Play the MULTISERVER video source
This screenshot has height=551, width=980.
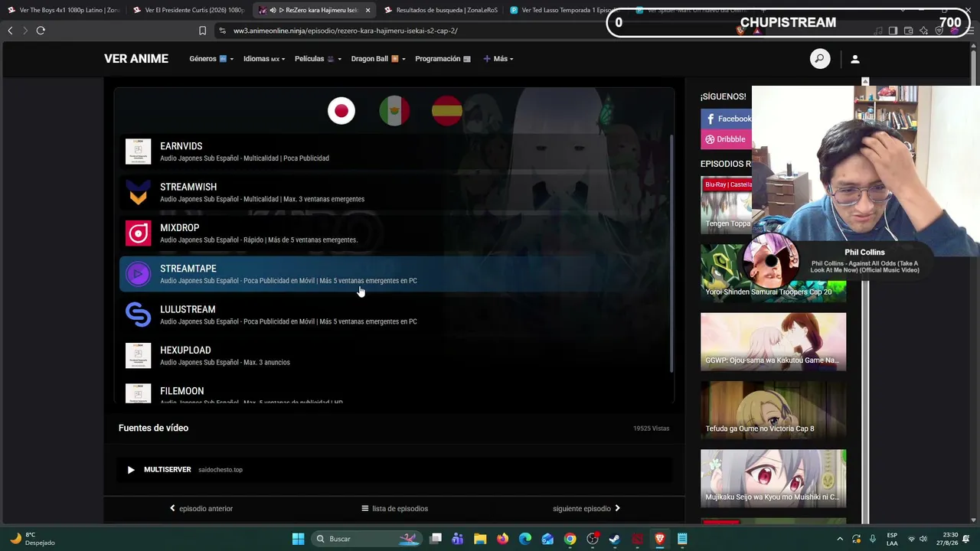click(131, 470)
